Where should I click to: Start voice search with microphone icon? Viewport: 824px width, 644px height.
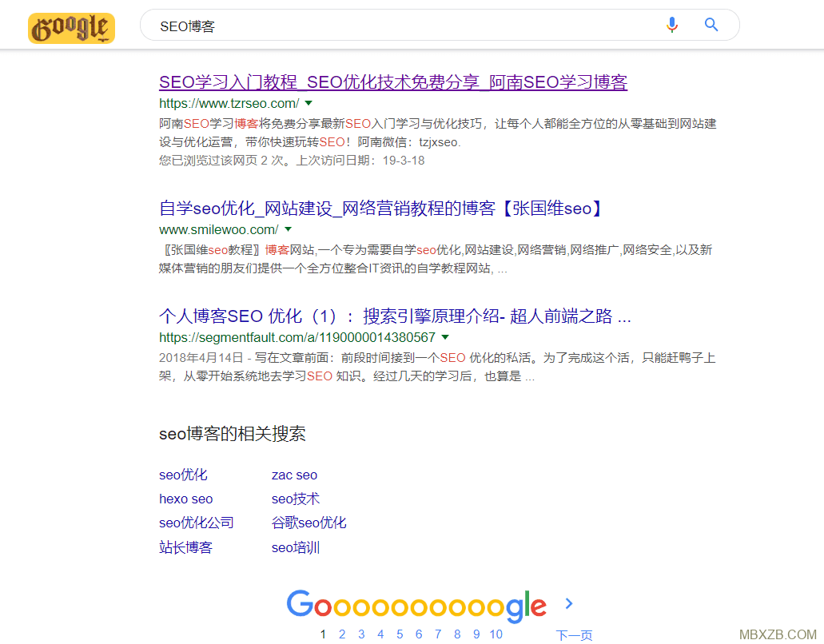tap(671, 25)
